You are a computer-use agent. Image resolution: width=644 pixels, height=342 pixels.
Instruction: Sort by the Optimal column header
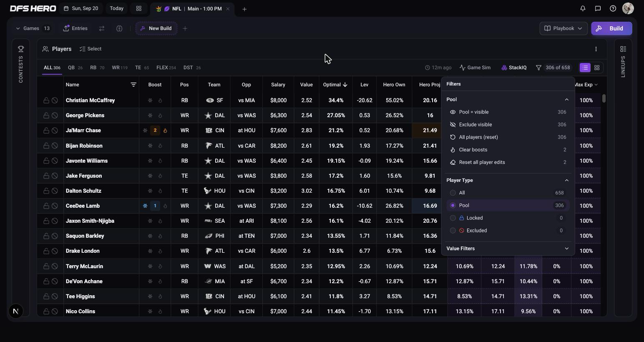pyautogui.click(x=335, y=85)
